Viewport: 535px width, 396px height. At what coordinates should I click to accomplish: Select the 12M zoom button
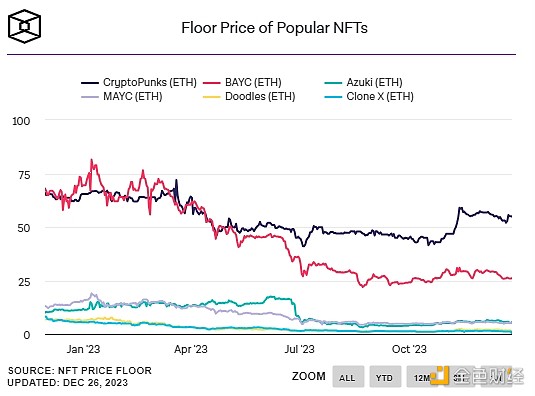pos(421,377)
